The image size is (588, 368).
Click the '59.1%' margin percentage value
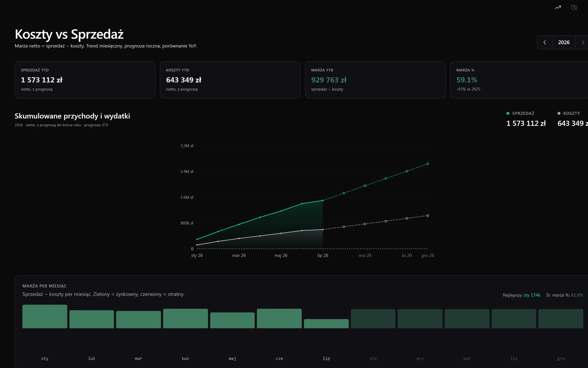tap(467, 80)
